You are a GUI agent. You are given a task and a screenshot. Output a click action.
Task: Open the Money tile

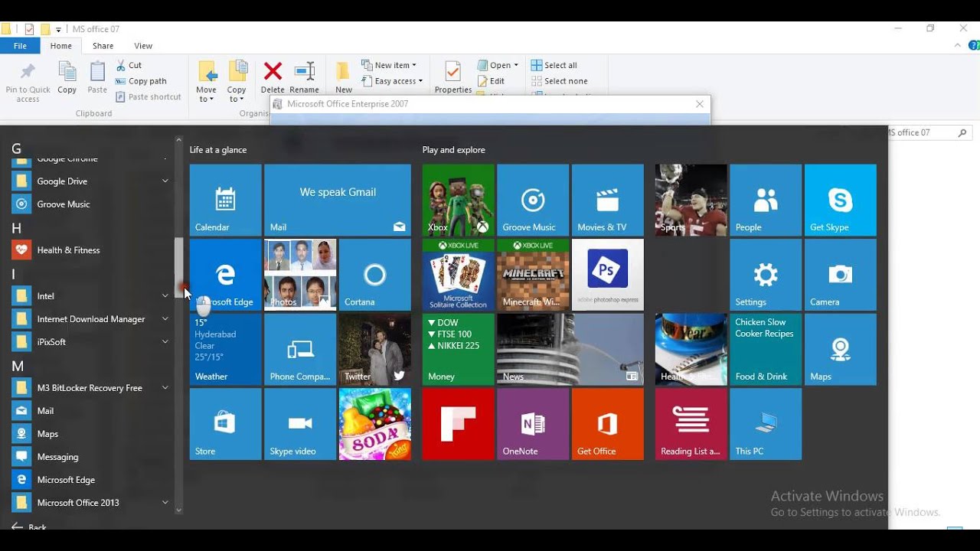pyautogui.click(x=458, y=350)
